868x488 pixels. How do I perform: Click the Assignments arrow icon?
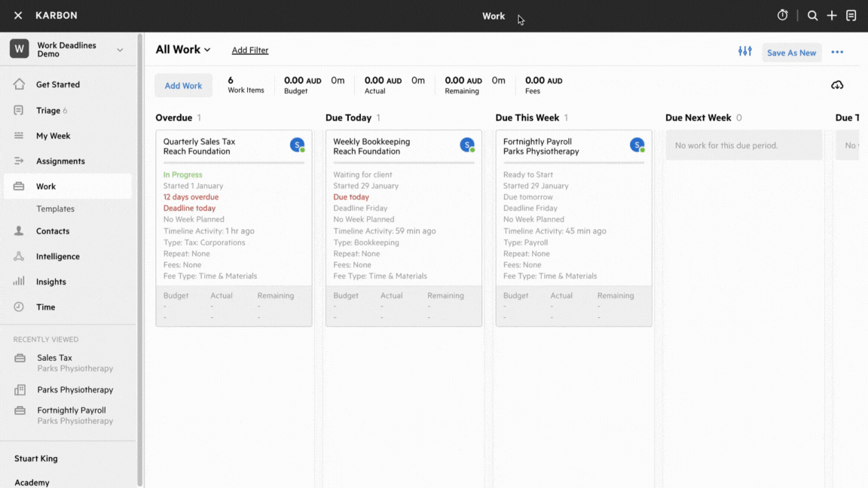(19, 161)
